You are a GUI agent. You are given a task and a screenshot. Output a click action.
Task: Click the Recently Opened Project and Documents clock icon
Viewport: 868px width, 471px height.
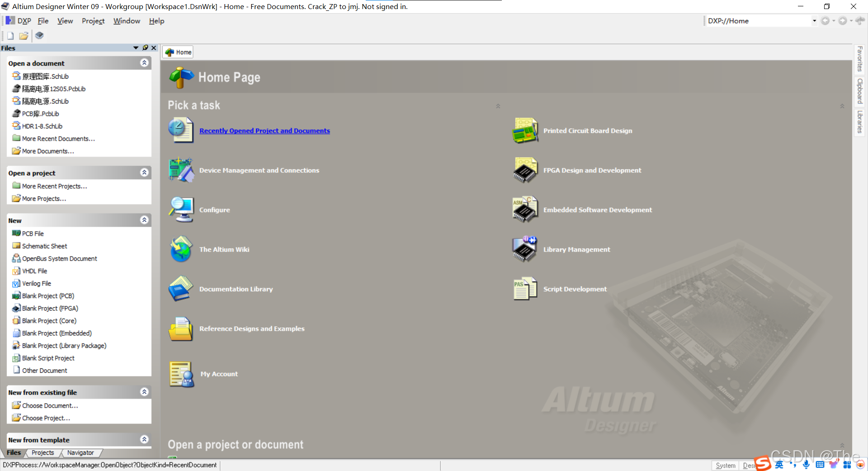point(181,130)
